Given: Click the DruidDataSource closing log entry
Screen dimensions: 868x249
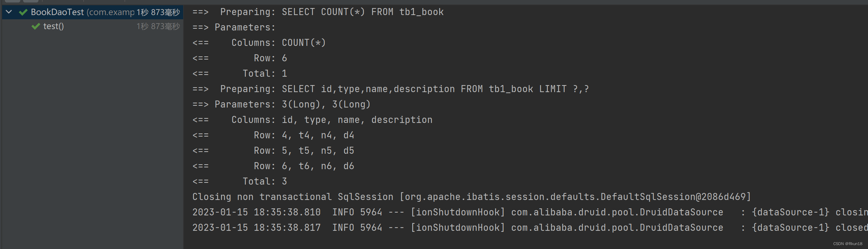Looking at the screenshot, I should point(524,212).
